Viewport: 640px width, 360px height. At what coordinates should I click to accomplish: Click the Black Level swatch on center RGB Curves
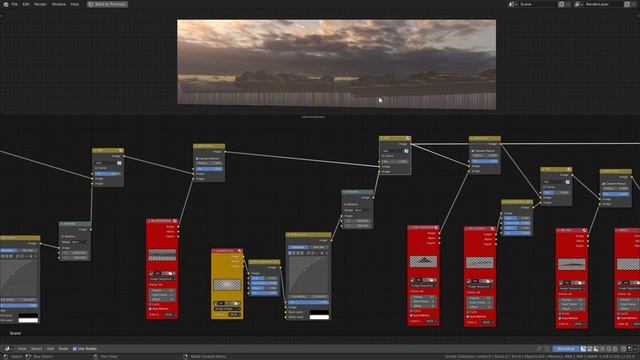(x=319, y=312)
